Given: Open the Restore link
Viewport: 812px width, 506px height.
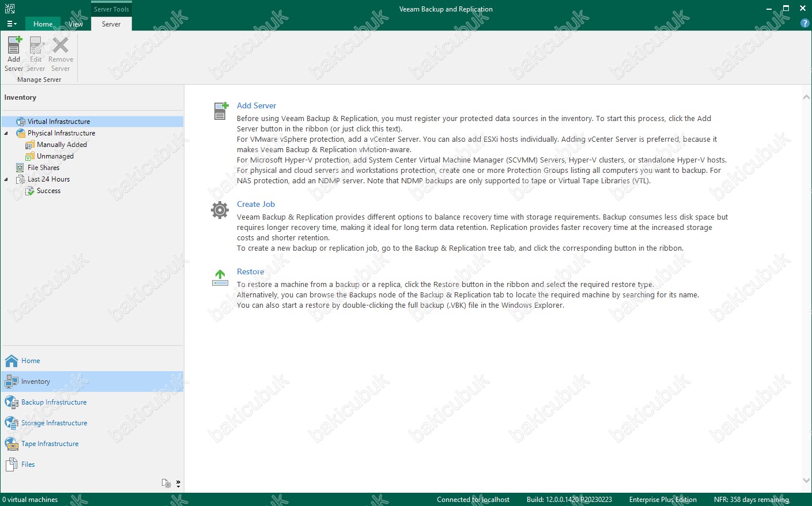Looking at the screenshot, I should tap(250, 271).
